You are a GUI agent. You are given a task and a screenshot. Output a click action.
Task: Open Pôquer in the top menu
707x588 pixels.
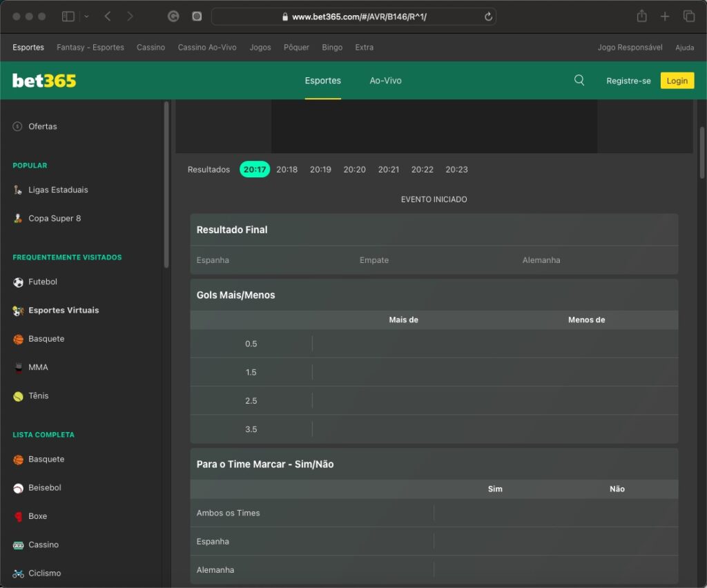[x=296, y=48]
